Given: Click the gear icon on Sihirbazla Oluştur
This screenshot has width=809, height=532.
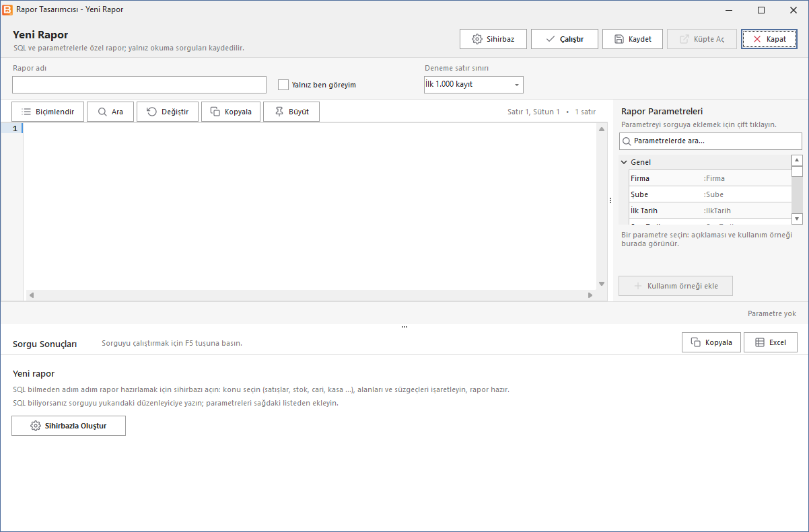Looking at the screenshot, I should (36, 426).
